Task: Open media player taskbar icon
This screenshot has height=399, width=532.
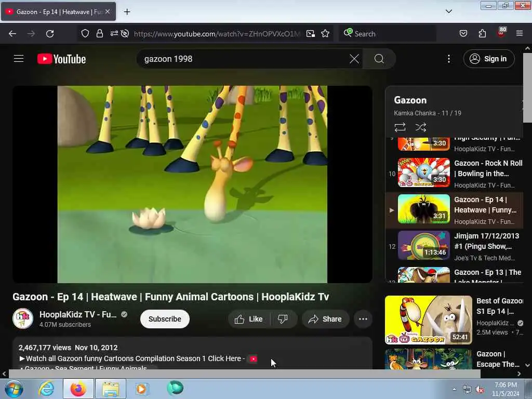Action: (x=142, y=389)
